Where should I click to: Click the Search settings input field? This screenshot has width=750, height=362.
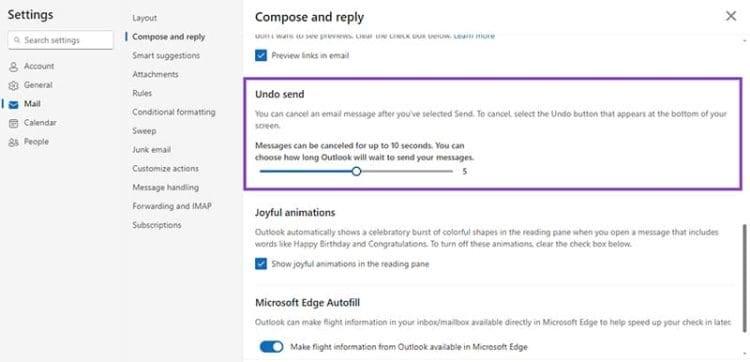61,41
